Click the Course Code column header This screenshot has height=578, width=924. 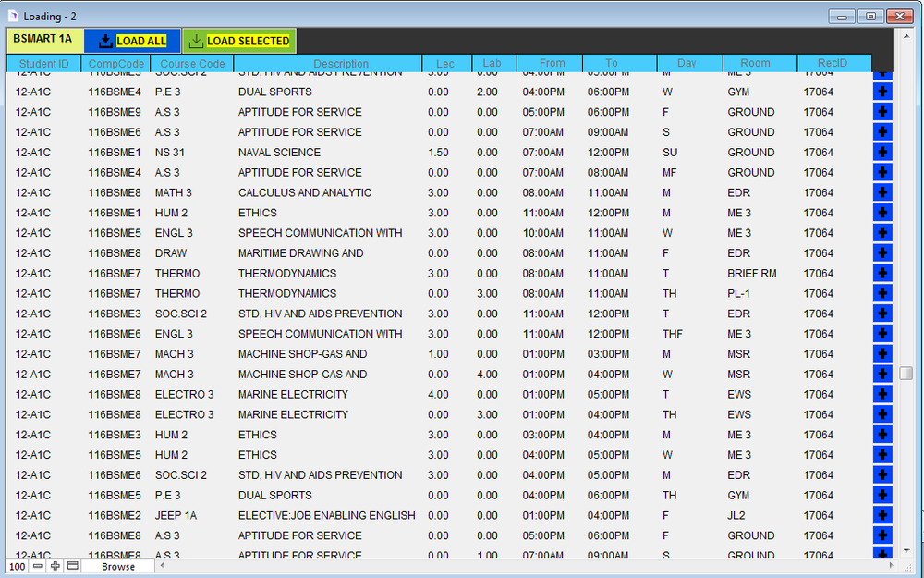click(192, 64)
